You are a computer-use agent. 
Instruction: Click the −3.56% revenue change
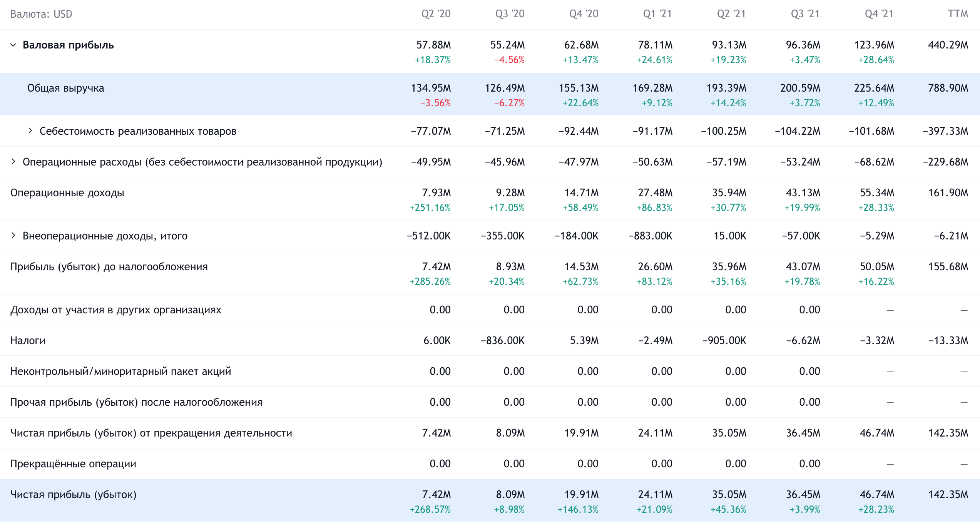(435, 103)
